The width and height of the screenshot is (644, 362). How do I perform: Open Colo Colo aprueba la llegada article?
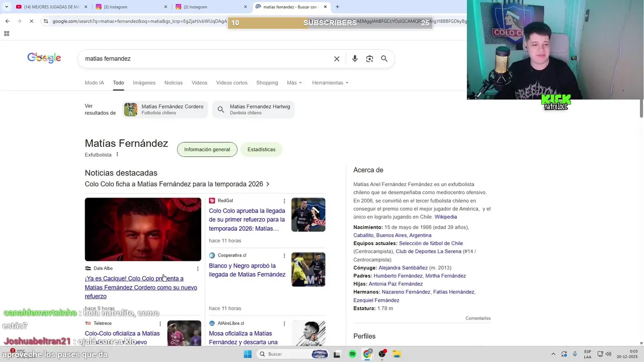(247, 220)
